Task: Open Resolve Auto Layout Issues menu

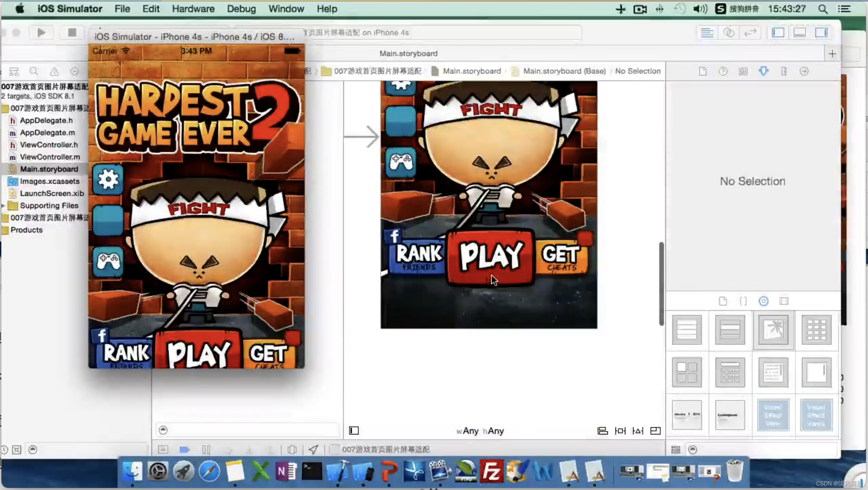Action: coord(638,431)
